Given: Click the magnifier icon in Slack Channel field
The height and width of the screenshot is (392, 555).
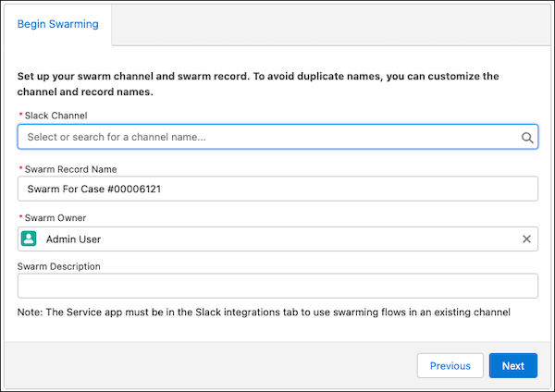Looking at the screenshot, I should click(527, 137).
